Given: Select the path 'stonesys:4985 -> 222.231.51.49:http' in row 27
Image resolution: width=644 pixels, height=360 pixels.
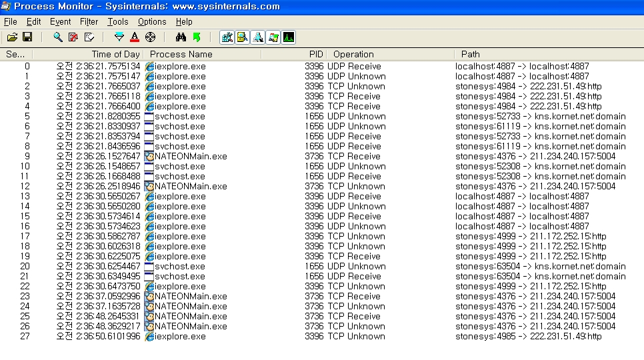Looking at the screenshot, I should [529, 337].
